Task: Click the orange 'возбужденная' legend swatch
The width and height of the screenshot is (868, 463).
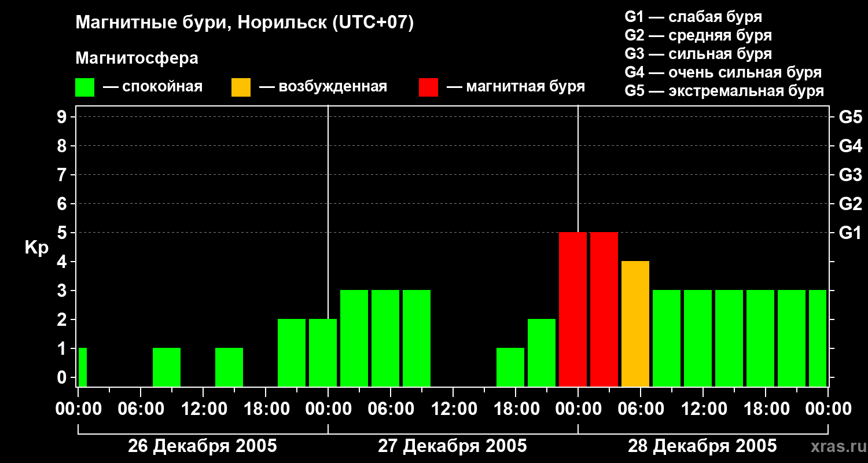Action: [x=241, y=87]
